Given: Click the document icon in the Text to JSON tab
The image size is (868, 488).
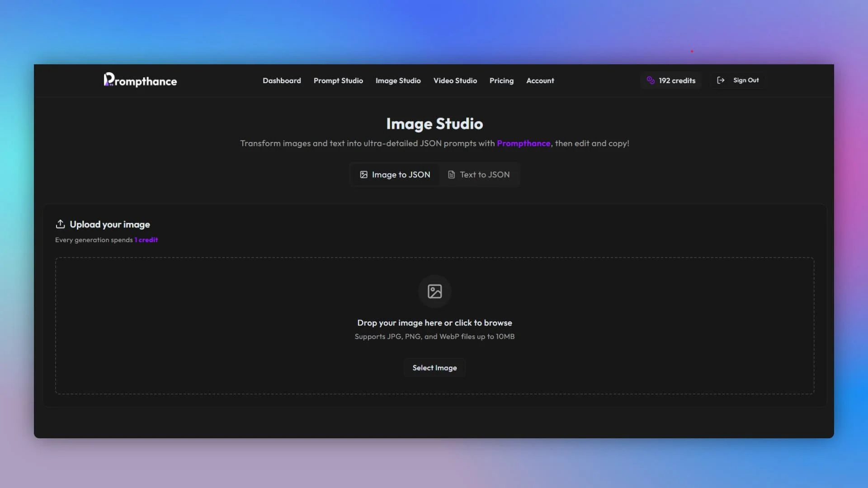Looking at the screenshot, I should pos(451,174).
